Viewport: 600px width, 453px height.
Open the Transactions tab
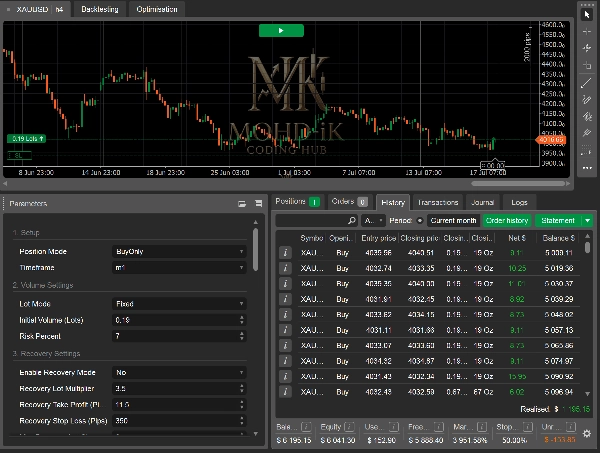[438, 202]
